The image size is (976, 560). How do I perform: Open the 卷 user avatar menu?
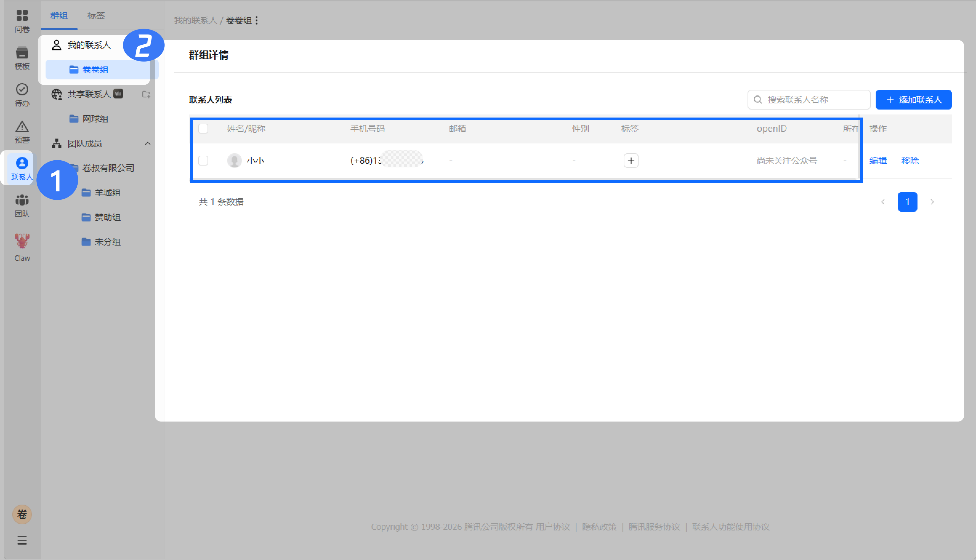pyautogui.click(x=22, y=514)
